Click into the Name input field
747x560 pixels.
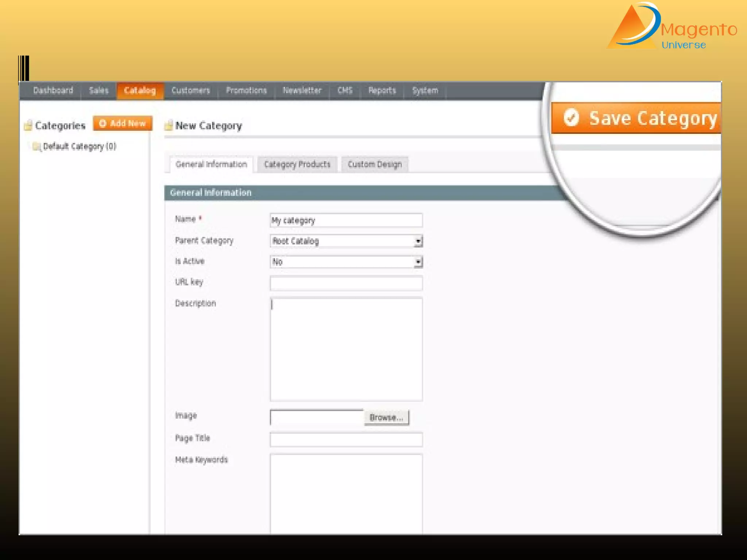346,220
